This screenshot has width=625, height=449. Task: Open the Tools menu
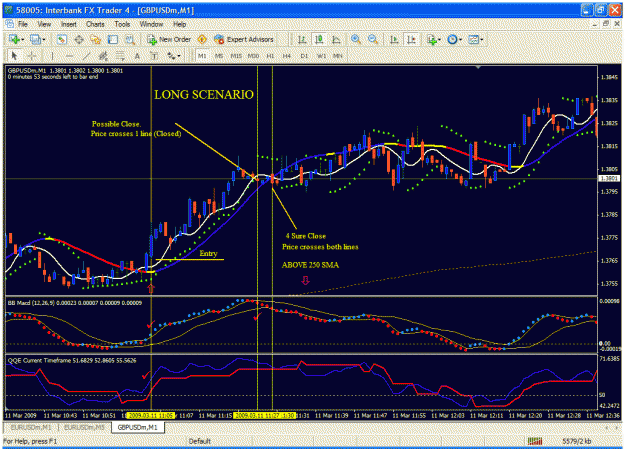122,24
